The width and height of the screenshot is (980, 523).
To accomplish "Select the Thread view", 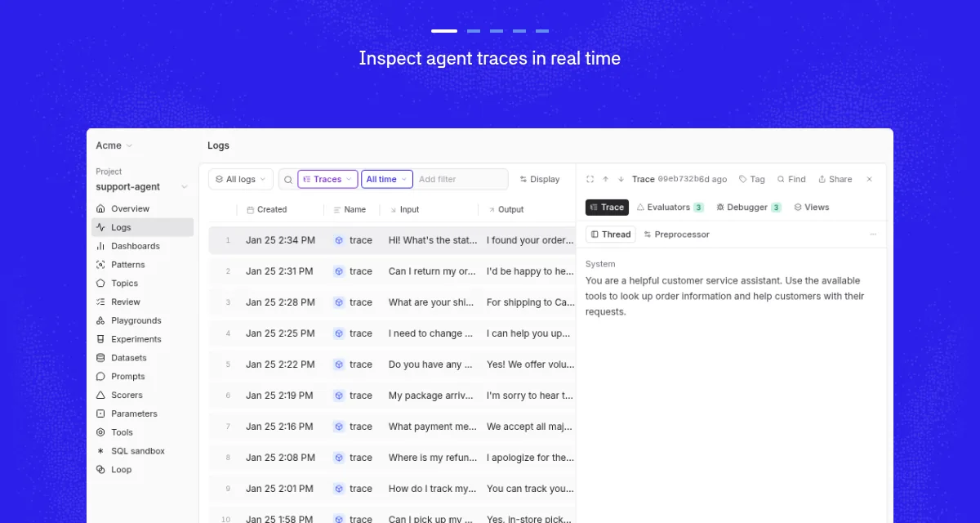I will coord(611,235).
